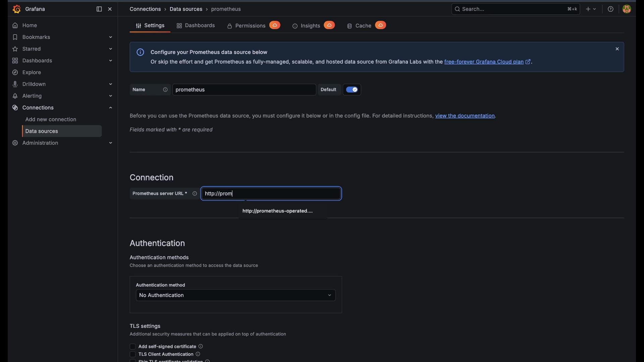
Task: Open the Authentication method dropdown
Action: pos(236,296)
